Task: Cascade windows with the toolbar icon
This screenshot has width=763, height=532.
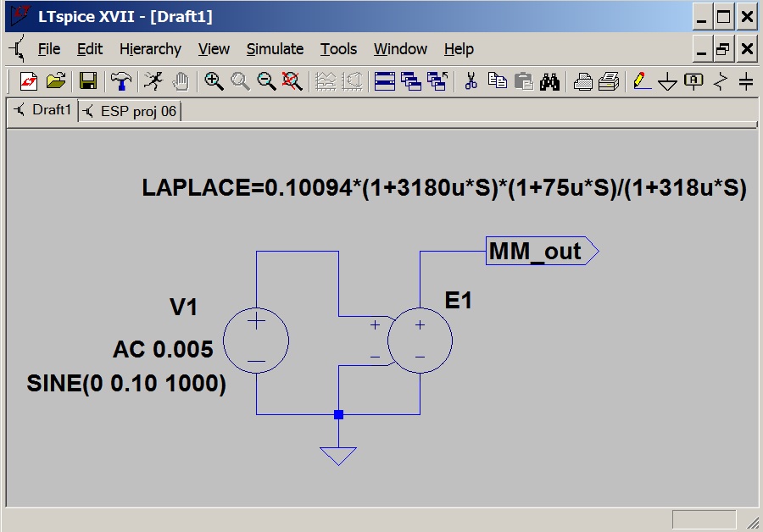Action: (x=411, y=81)
